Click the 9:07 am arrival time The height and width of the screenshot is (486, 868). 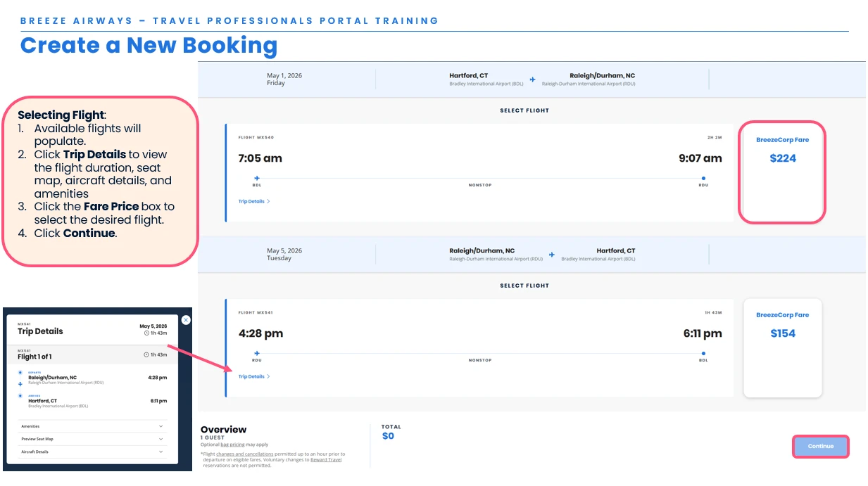point(700,158)
